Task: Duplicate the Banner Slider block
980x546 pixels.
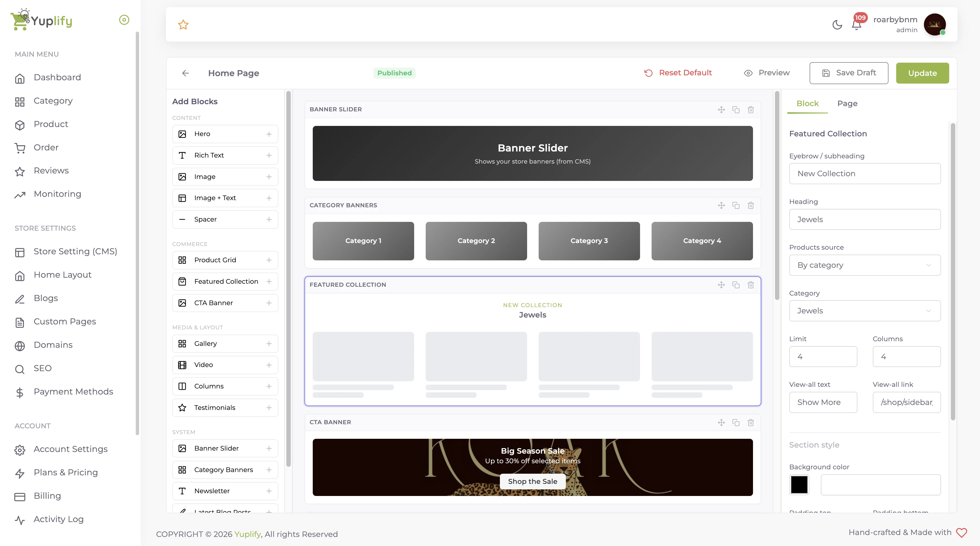Action: coord(736,110)
